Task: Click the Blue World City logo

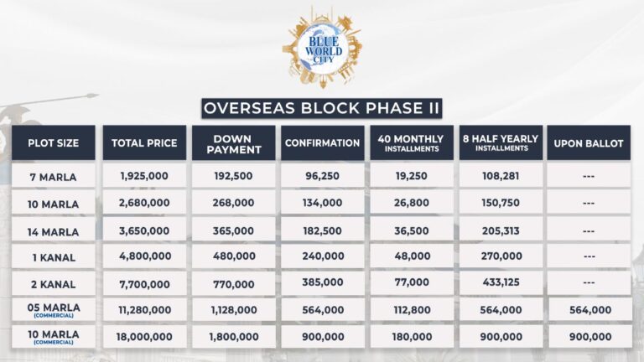Action: [322, 47]
